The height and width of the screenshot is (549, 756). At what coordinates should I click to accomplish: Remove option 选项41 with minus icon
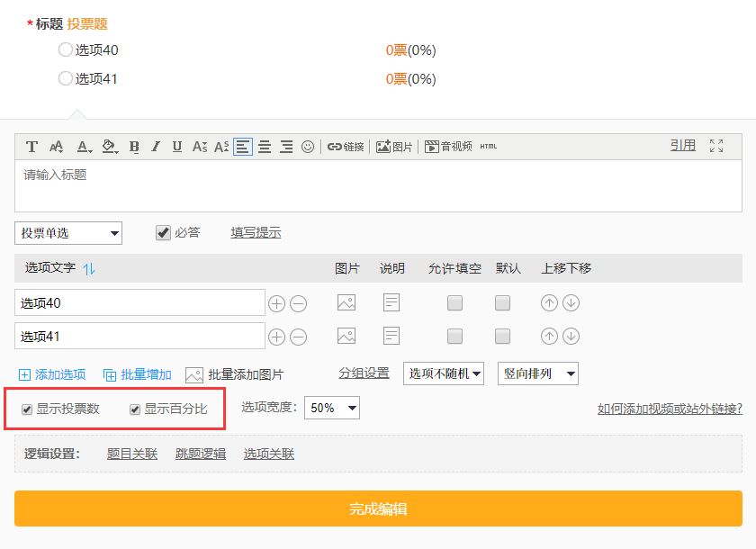(x=299, y=337)
